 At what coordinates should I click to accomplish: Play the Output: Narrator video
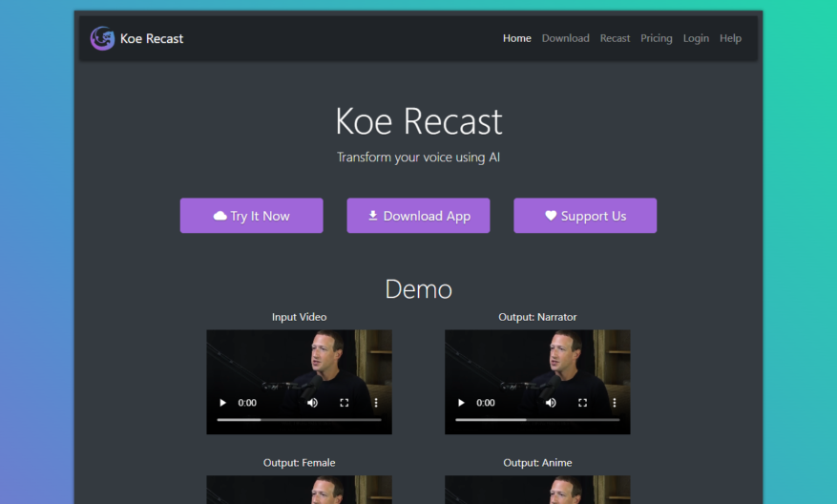coord(461,403)
